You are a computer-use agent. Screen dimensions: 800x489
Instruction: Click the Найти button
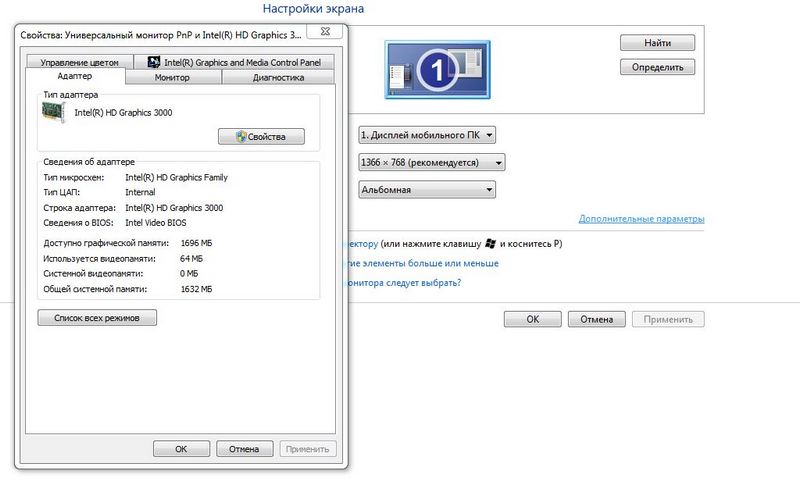[x=657, y=44]
